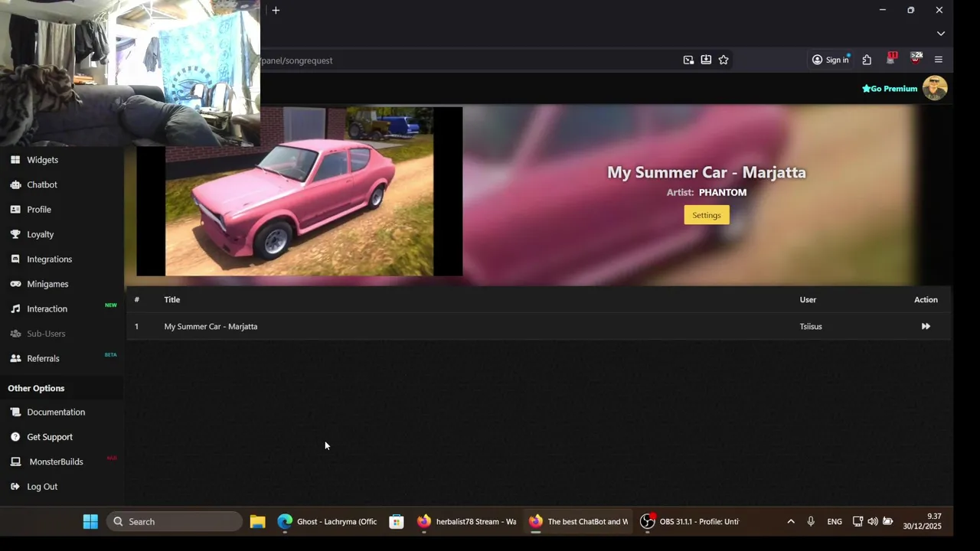Screen dimensions: 980x551
Task: Bookmark this page with the star icon
Action: (724, 60)
